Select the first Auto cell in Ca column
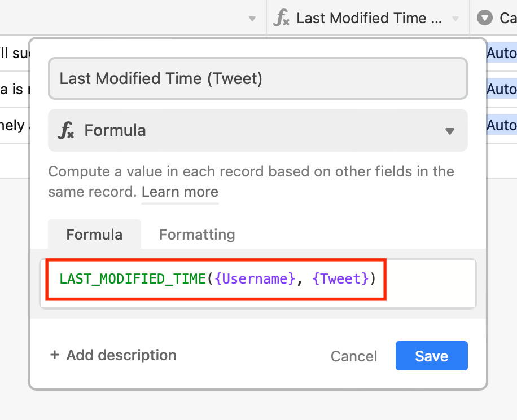The width and height of the screenshot is (517, 420). click(x=502, y=52)
